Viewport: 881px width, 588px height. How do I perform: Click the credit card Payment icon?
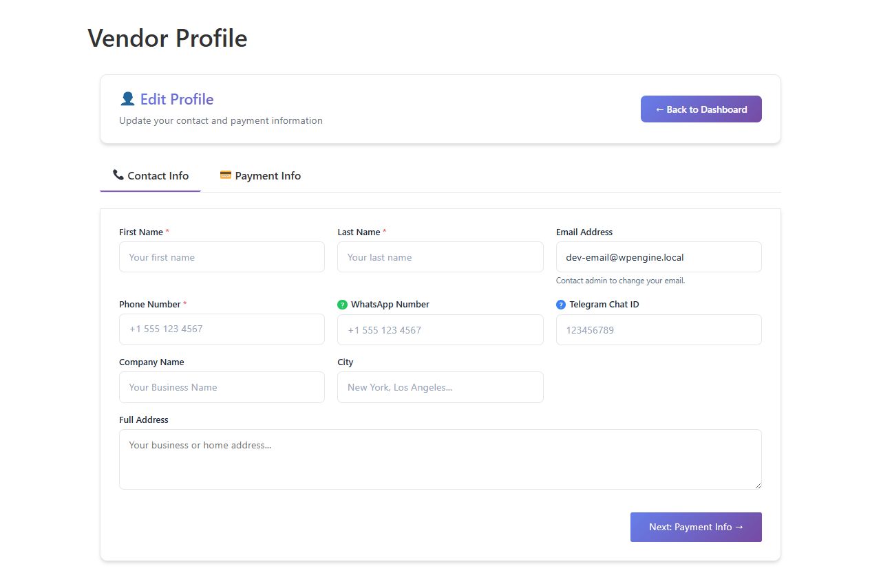click(x=226, y=175)
